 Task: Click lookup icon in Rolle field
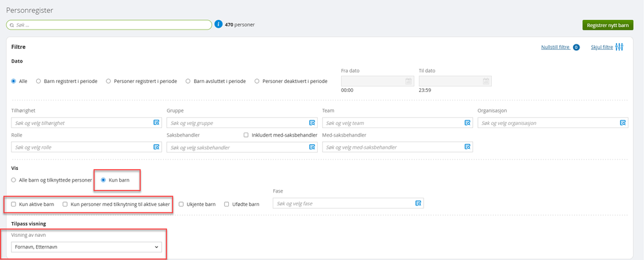[157, 147]
